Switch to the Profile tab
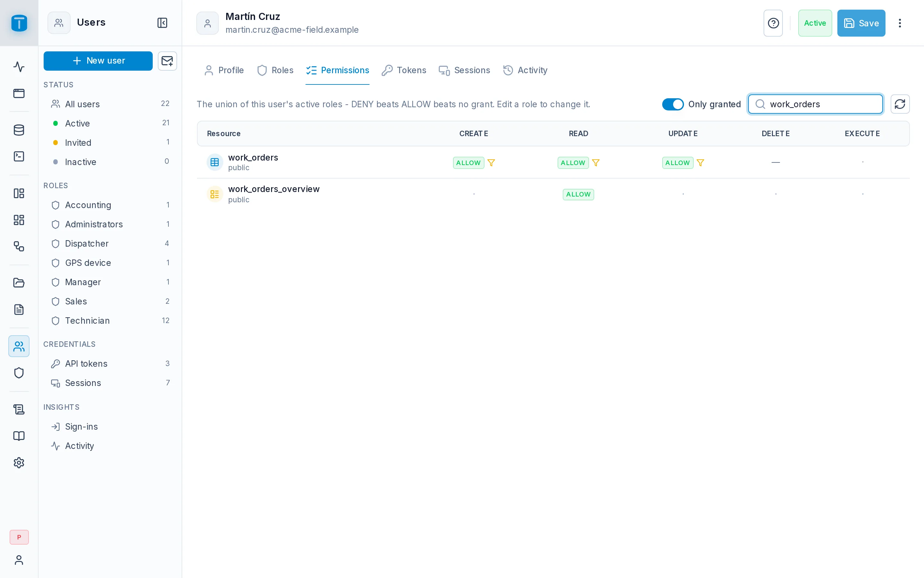924x578 pixels. 224,70
